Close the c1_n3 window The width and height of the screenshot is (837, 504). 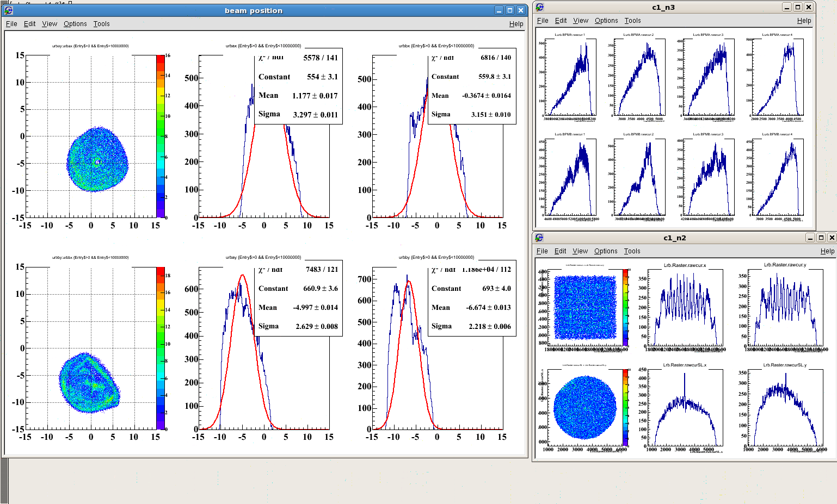click(x=809, y=7)
